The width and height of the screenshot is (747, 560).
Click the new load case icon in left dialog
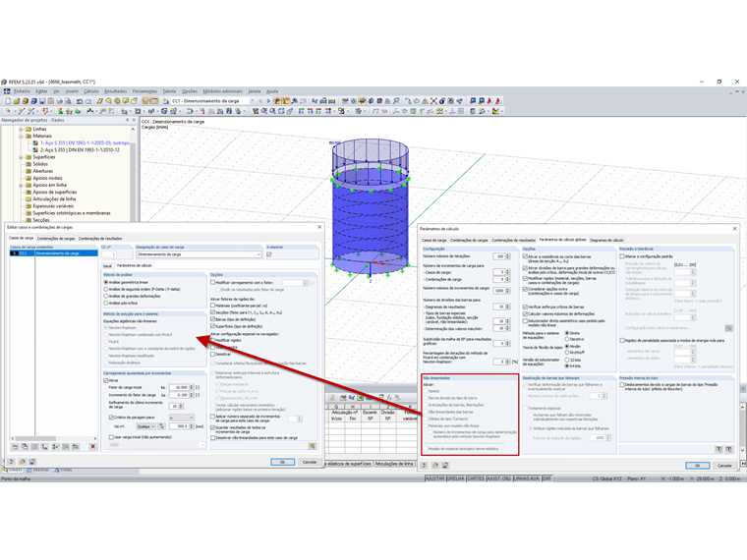15,447
